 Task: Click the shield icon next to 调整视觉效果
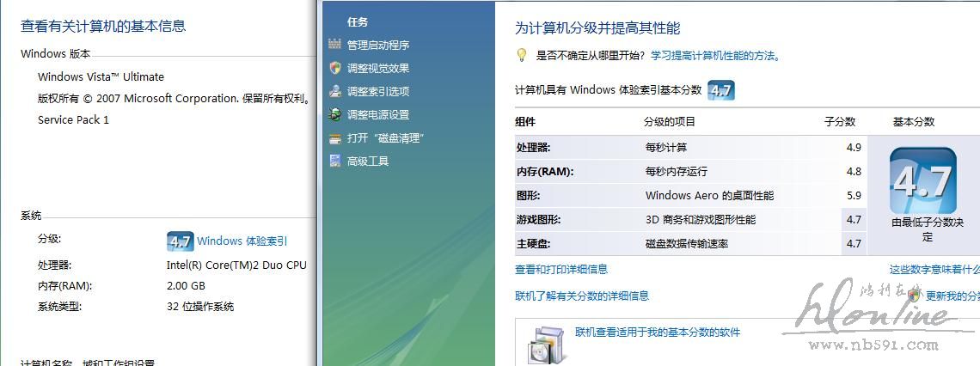335,68
